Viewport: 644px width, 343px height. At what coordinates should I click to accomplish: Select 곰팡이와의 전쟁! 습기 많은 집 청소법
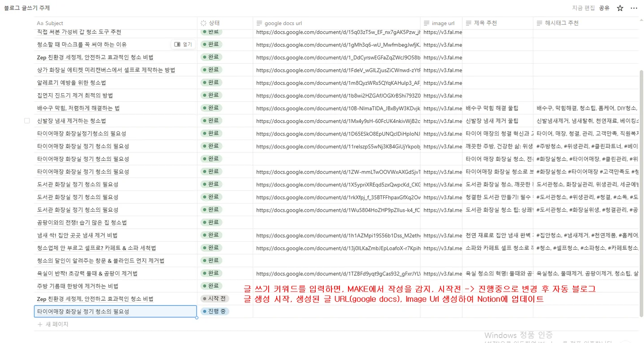click(82, 222)
